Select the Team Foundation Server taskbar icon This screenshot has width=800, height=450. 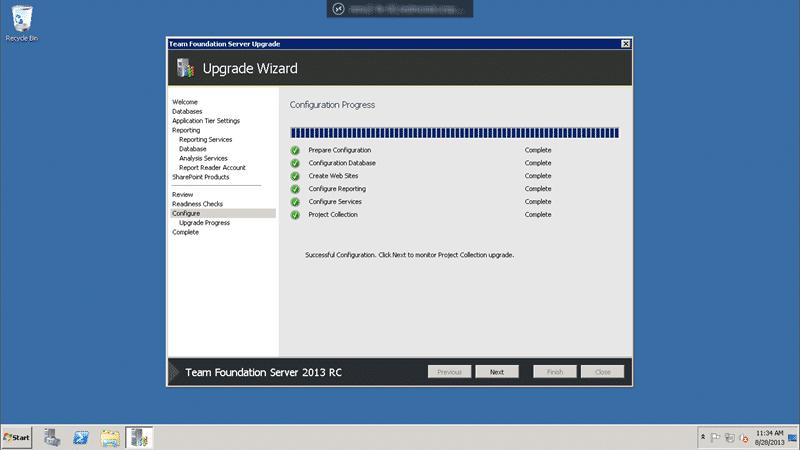pyautogui.click(x=139, y=438)
